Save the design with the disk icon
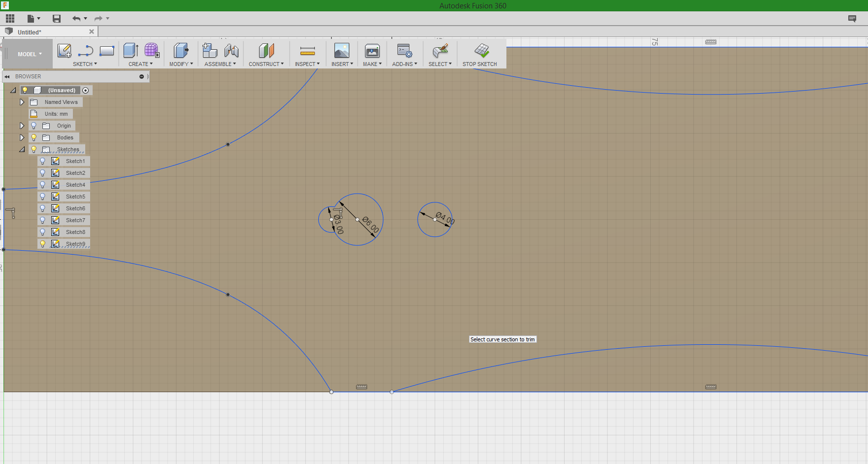 point(57,19)
